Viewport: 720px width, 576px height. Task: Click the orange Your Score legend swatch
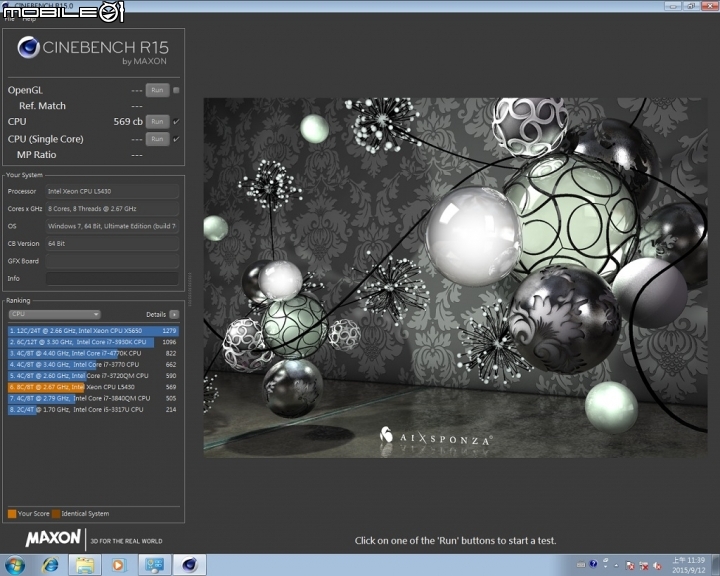click(12, 514)
